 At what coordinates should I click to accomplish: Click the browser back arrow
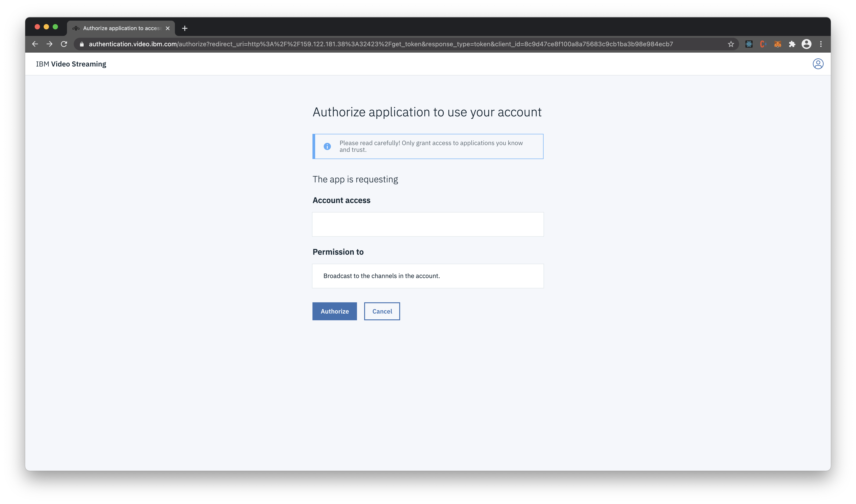click(x=35, y=44)
